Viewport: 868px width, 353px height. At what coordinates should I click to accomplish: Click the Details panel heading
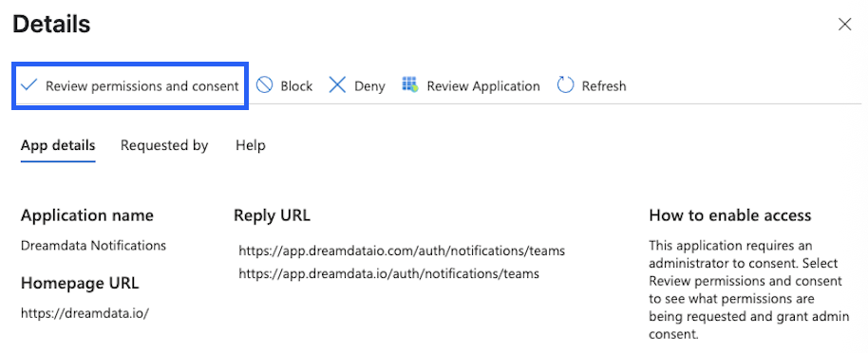tap(51, 25)
